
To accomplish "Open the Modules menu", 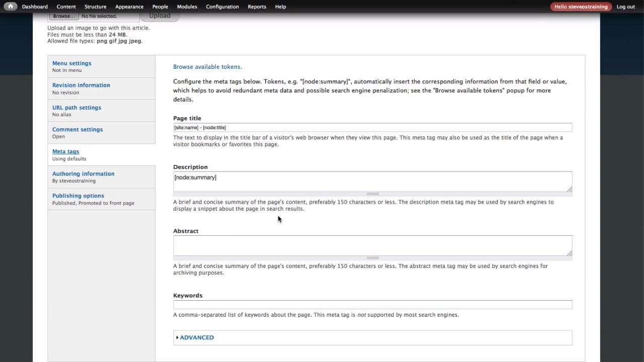I will tap(187, 7).
